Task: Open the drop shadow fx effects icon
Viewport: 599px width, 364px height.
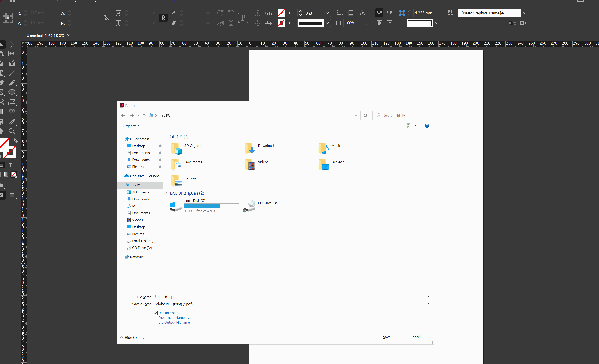Action: pyautogui.click(x=362, y=13)
